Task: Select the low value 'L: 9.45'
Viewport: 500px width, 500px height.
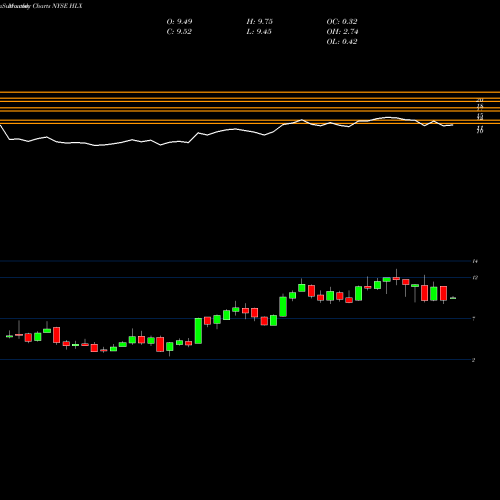Action: pos(259,32)
